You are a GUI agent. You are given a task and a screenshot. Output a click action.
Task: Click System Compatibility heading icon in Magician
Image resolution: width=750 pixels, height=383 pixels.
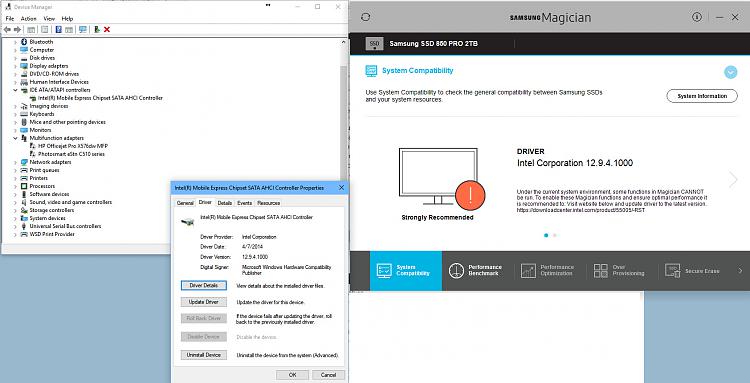coord(371,71)
